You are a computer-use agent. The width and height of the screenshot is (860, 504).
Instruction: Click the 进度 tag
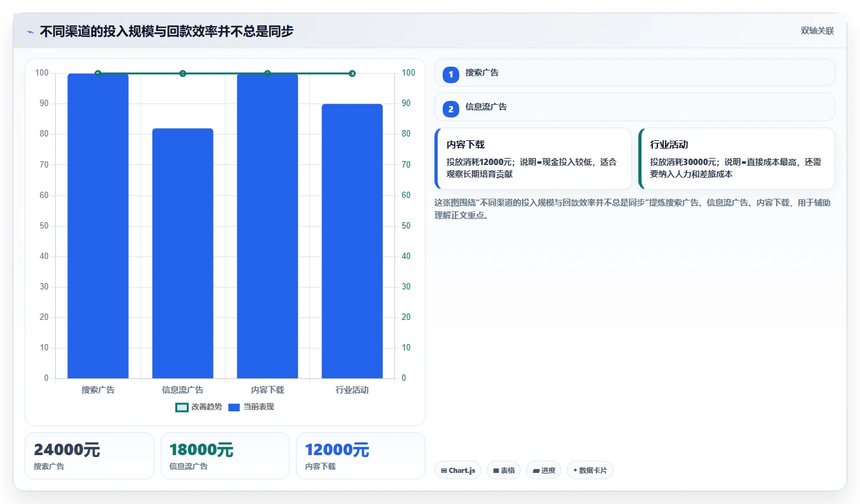tap(544, 470)
